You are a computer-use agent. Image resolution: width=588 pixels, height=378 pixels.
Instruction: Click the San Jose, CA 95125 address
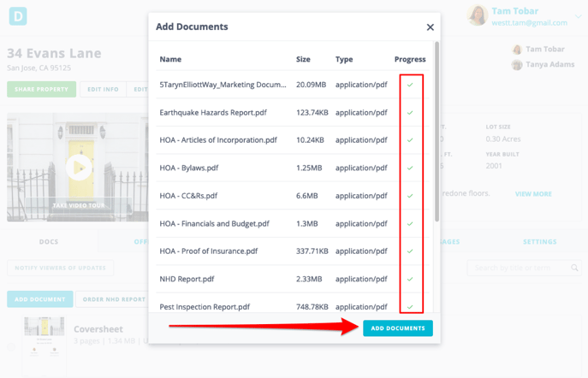coord(39,68)
